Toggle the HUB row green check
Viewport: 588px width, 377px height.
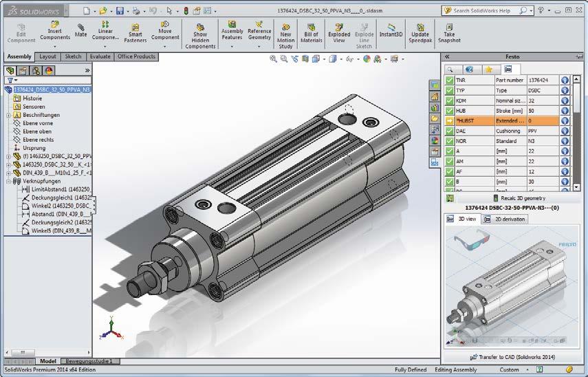click(449, 111)
